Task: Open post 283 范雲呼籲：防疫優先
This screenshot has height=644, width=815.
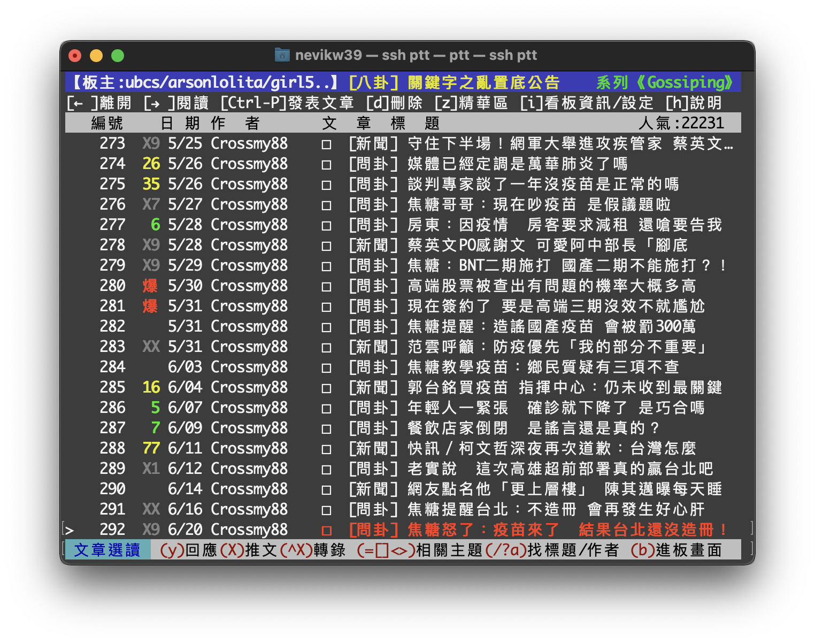Action: tap(528, 347)
